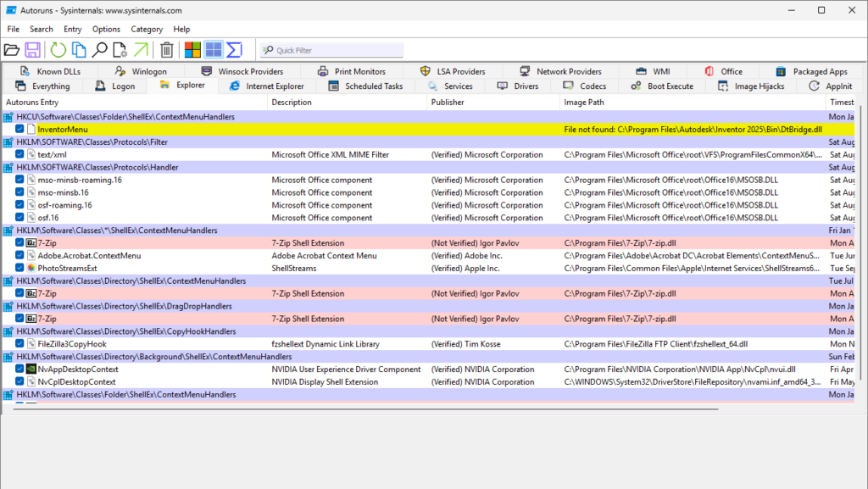Switch to the Known DLLs tab
The width and height of the screenshot is (868, 489).
pyautogui.click(x=50, y=71)
